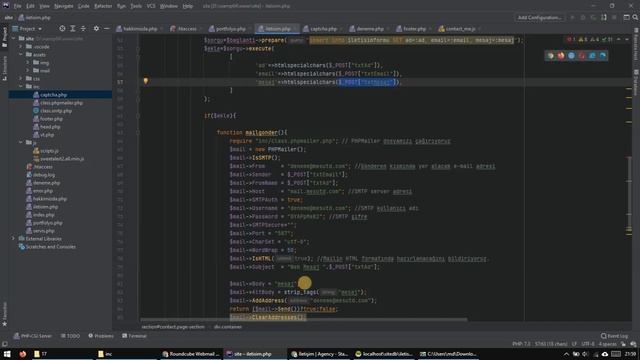Open the PHP-CGI Server tool window
This screenshot has height=360, width=640.
[33, 336]
